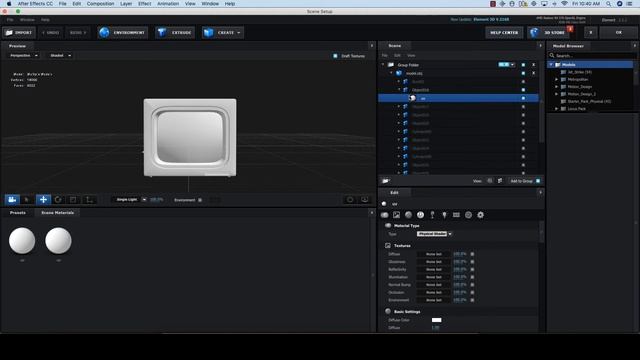Click the rightmost preview toolbar icon

coord(364,200)
